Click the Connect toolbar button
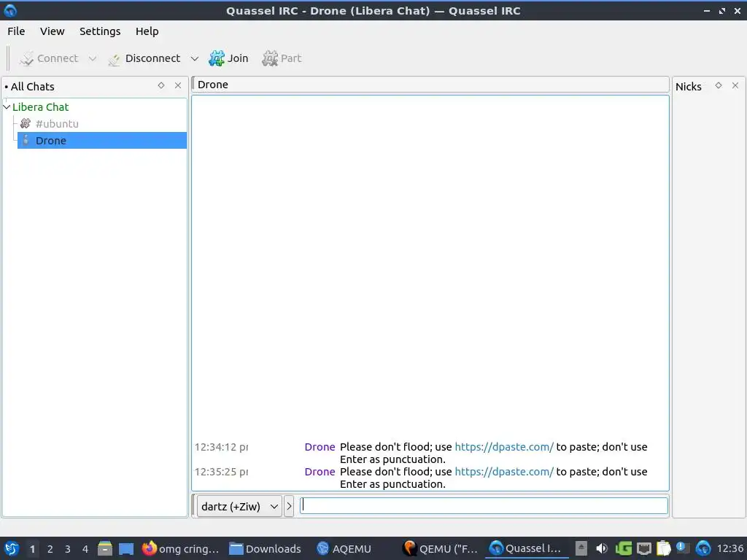The image size is (747, 560). [49, 58]
